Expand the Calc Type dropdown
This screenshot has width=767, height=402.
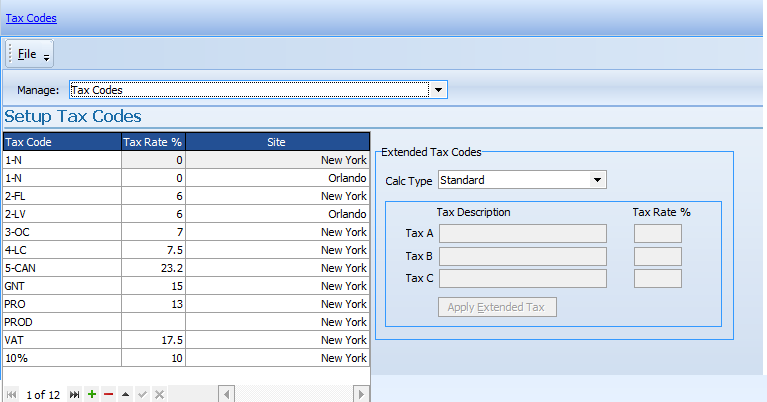tap(597, 180)
